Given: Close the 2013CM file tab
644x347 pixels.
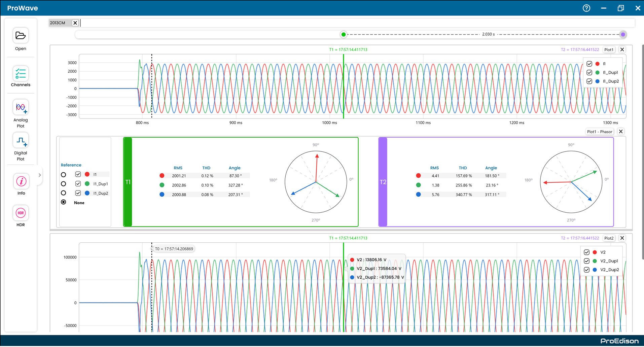Looking at the screenshot, I should tap(75, 23).
